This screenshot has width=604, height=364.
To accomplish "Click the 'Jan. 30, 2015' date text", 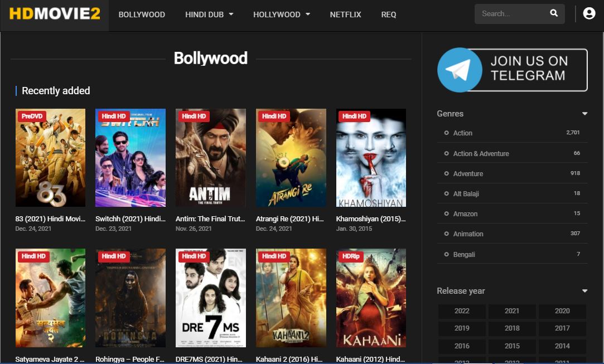I will pyautogui.click(x=354, y=229).
